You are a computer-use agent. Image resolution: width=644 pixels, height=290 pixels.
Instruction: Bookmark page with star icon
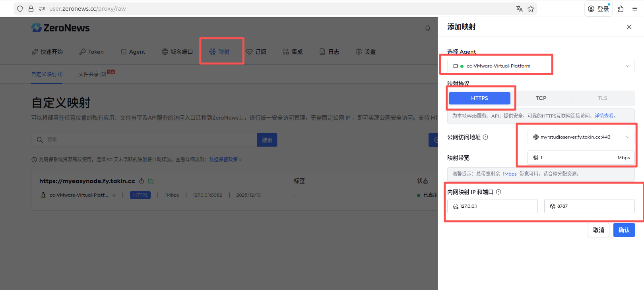pyautogui.click(x=531, y=9)
